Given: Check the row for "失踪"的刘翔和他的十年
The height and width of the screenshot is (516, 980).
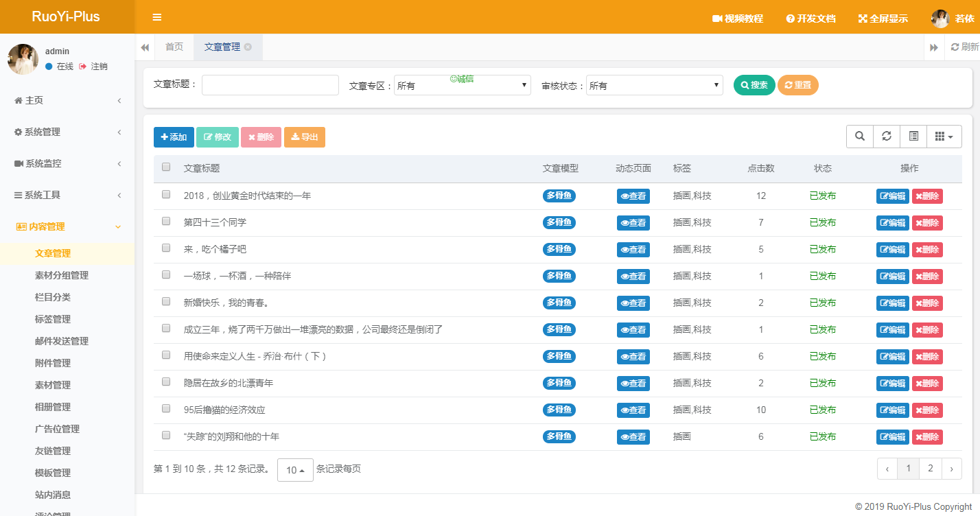Looking at the screenshot, I should (x=166, y=435).
